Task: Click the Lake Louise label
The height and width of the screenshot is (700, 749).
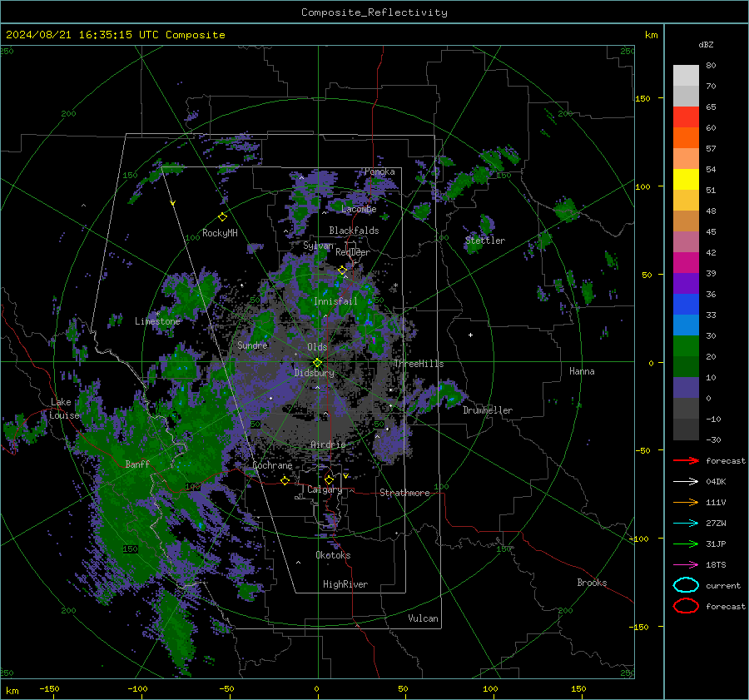Action: click(x=64, y=409)
